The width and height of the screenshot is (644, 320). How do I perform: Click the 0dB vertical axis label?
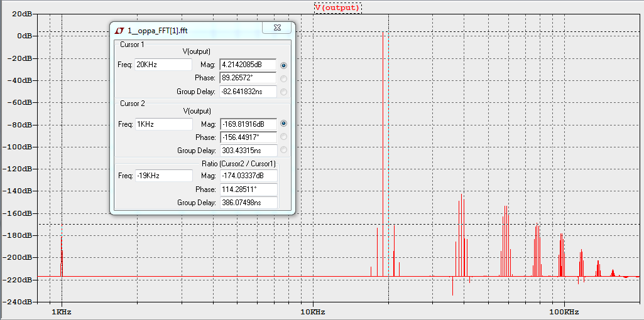tap(25, 36)
